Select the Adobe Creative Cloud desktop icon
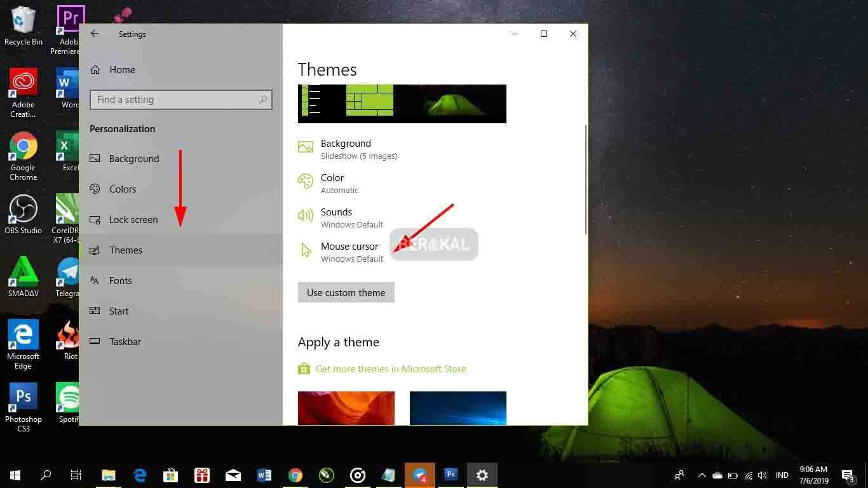This screenshot has height=488, width=868. click(x=24, y=93)
